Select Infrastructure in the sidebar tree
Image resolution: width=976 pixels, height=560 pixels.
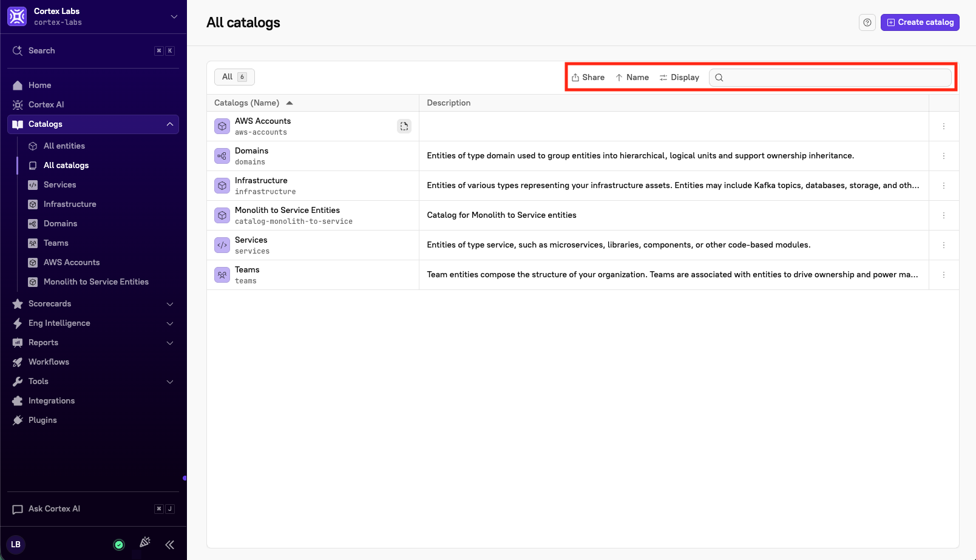coord(70,204)
